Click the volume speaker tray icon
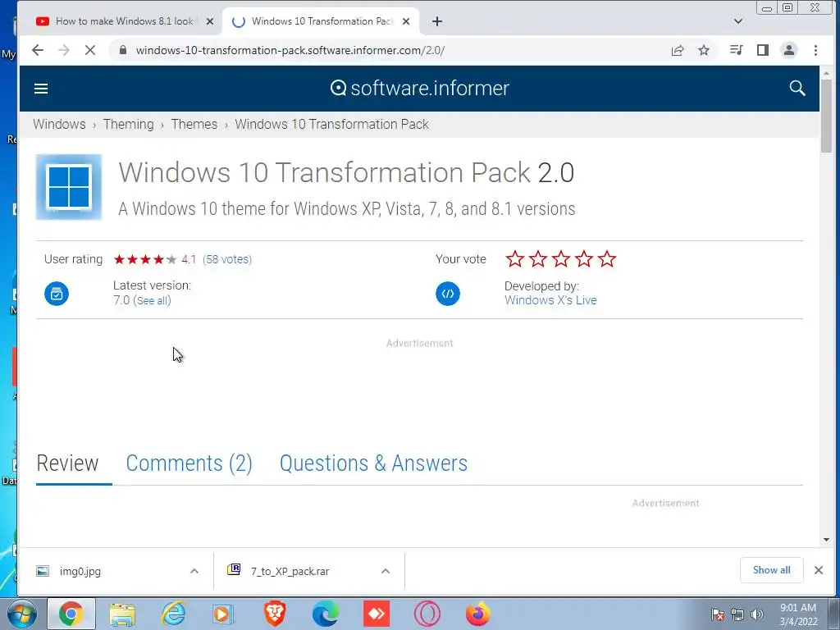Image resolution: width=840 pixels, height=630 pixels. click(x=757, y=614)
